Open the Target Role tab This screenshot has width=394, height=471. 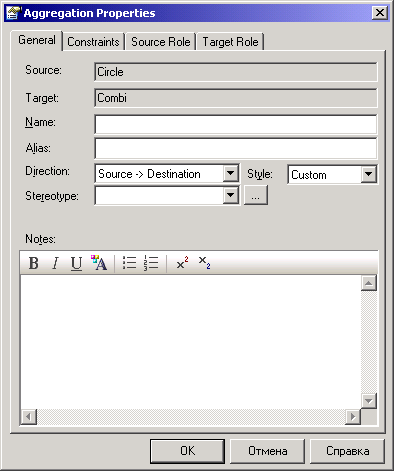pos(230,42)
